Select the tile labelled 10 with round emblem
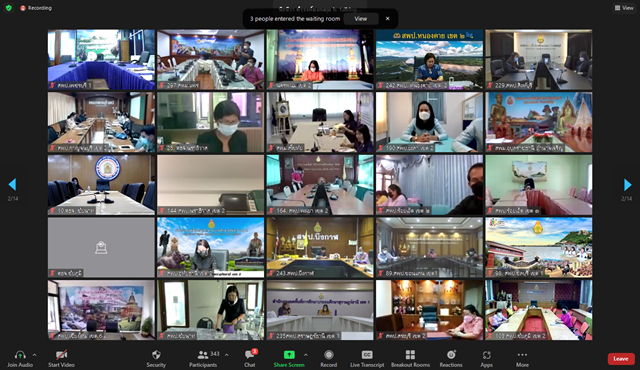This screenshot has height=370, width=640. (x=101, y=185)
